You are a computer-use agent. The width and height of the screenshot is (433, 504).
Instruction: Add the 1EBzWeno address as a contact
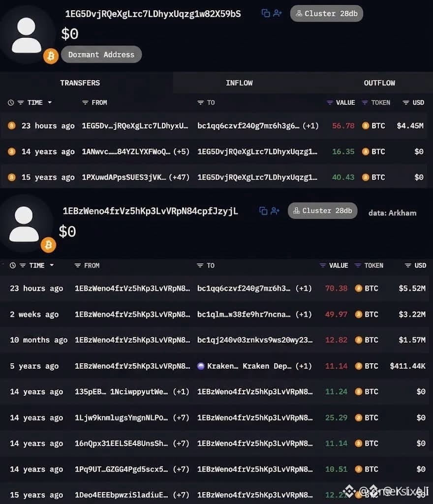[275, 211]
